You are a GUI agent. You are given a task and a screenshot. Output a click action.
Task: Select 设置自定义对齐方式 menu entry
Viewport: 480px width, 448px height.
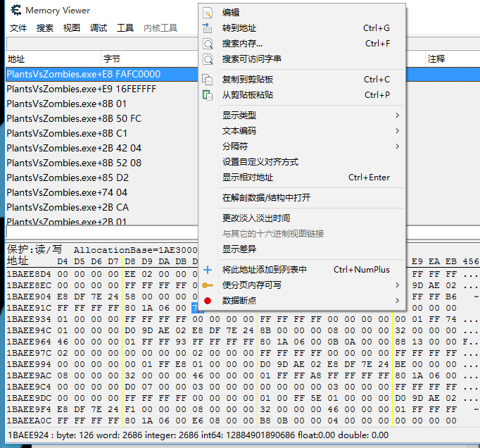pyautogui.click(x=260, y=162)
